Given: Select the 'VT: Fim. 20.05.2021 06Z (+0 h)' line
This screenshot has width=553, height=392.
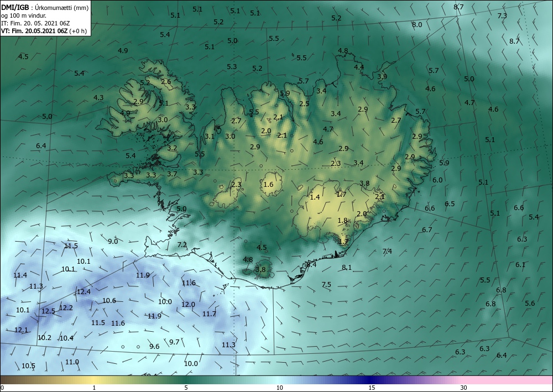Looking at the screenshot, I should (44, 30).
